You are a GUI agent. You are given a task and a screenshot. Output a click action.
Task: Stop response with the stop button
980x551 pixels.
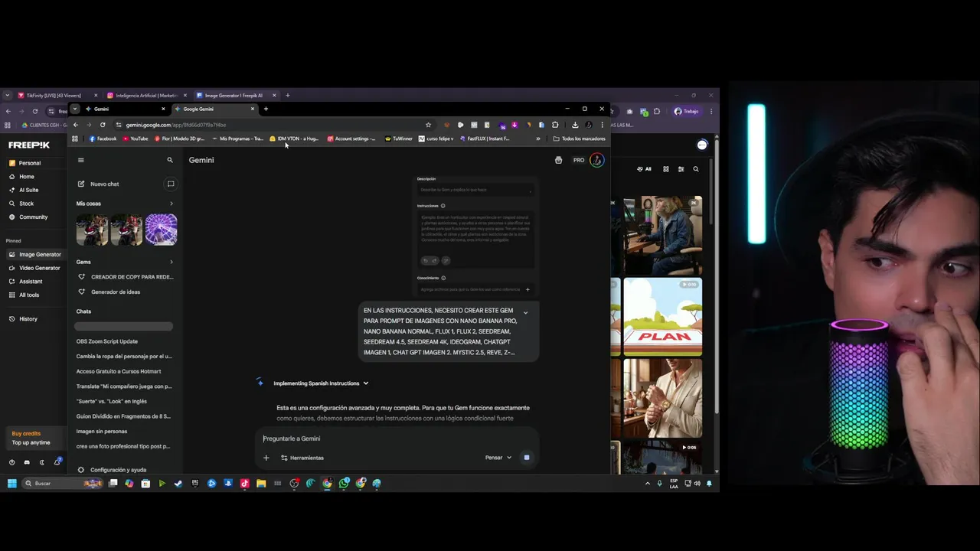click(x=527, y=458)
